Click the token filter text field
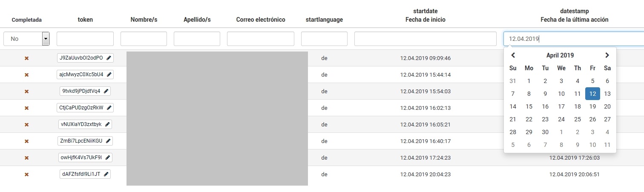The width and height of the screenshot is (644, 192). (85, 39)
